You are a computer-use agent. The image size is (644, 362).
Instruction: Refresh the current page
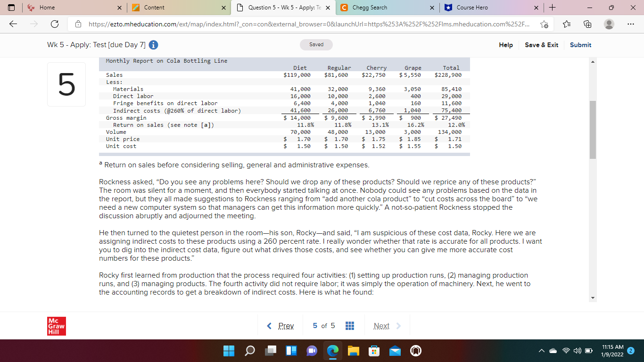pyautogui.click(x=55, y=24)
